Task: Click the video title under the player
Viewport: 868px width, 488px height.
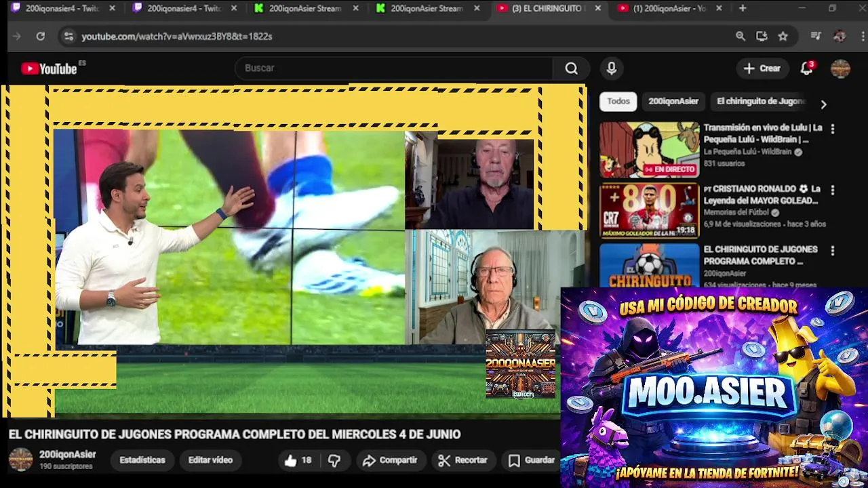Action: click(x=235, y=434)
